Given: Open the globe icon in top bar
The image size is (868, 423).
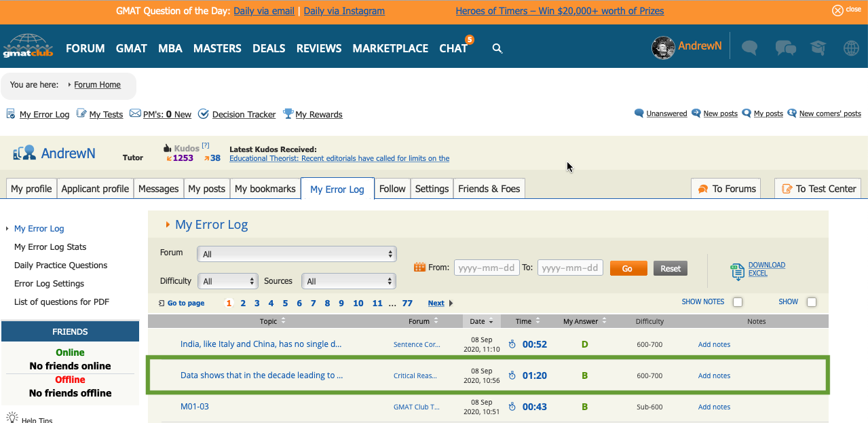Looking at the screenshot, I should (x=851, y=48).
